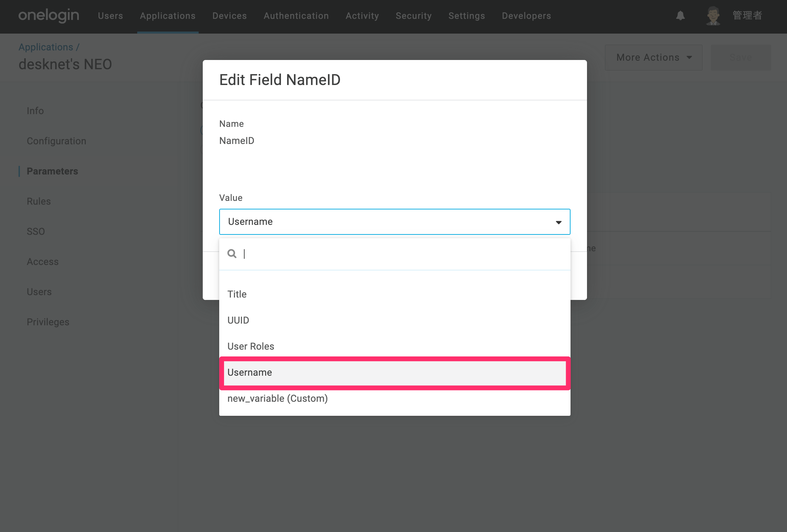Follow the Applications breadcrumb link

[46, 47]
